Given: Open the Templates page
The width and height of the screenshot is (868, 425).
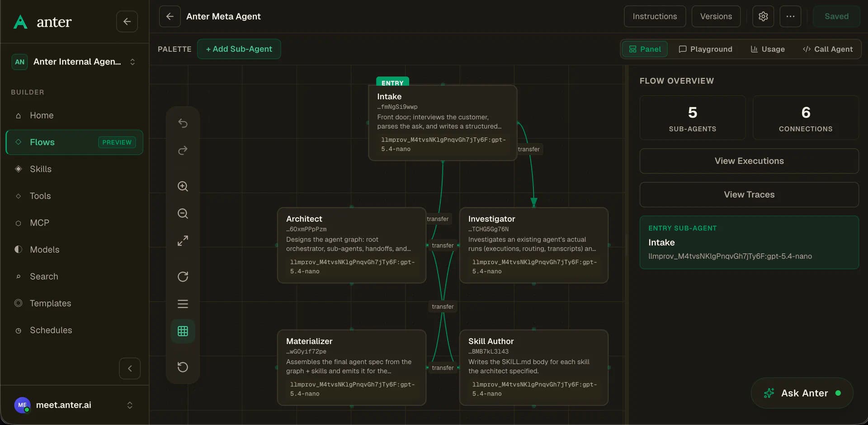Looking at the screenshot, I should pos(74,303).
